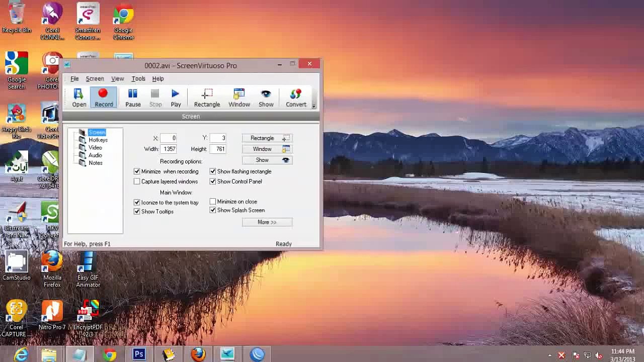The image size is (644, 362).
Task: Select the Rectangle capture tool in toolbar
Action: [207, 98]
